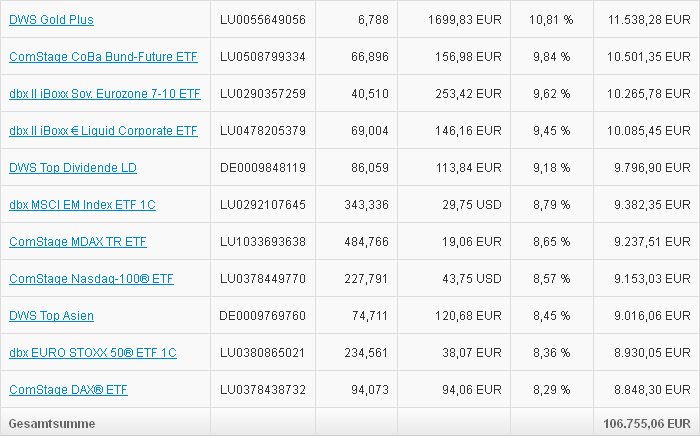The width and height of the screenshot is (700, 436).
Task: Open the ComStage Nasdaq-100® ETF link
Action: point(91,279)
